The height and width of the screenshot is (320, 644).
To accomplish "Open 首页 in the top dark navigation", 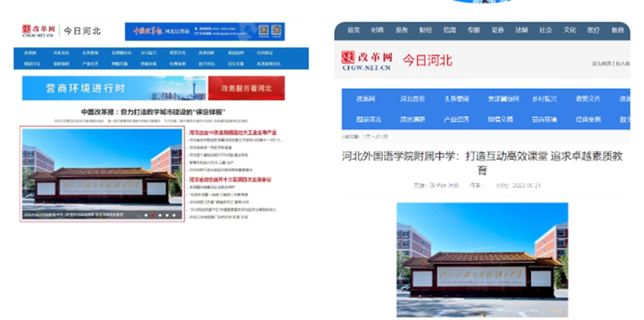I will (353, 30).
